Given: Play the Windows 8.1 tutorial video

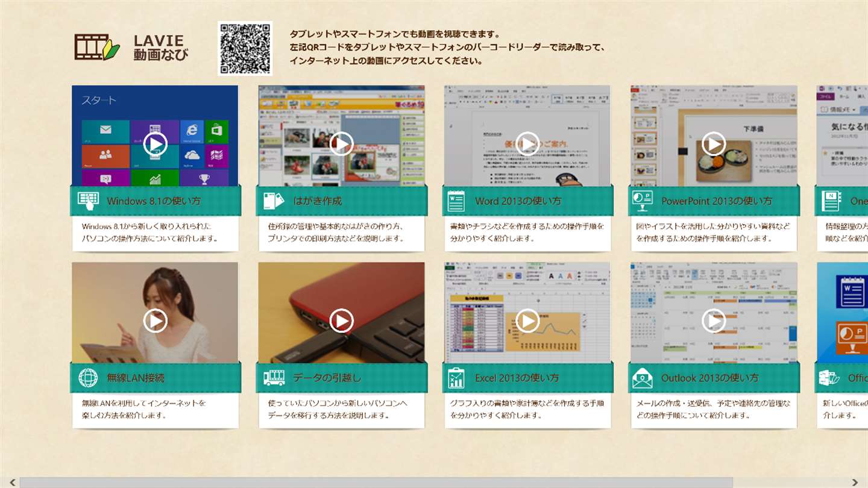Looking at the screenshot, I should pyautogui.click(x=155, y=144).
